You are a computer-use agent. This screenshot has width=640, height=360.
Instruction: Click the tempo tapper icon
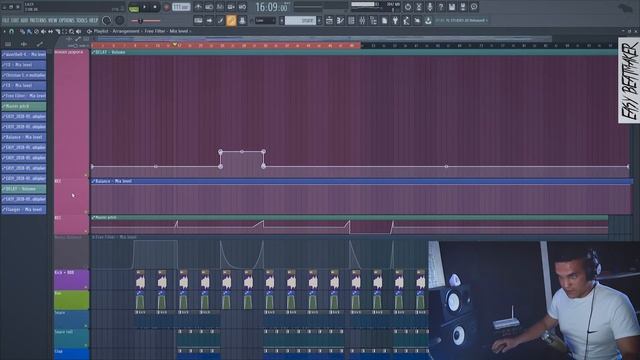[x=406, y=20]
